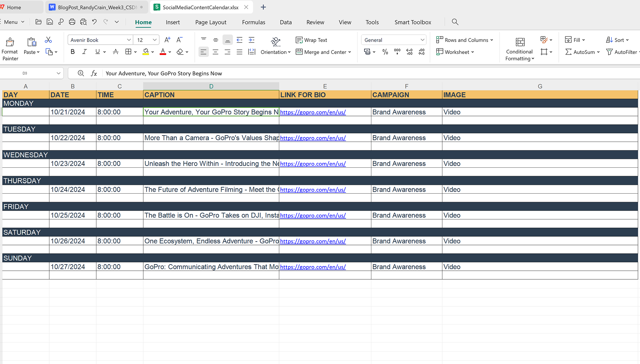Screen dimensions: 640x364
Task: Click the Print icon in quick toolbar
Action: tap(72, 22)
